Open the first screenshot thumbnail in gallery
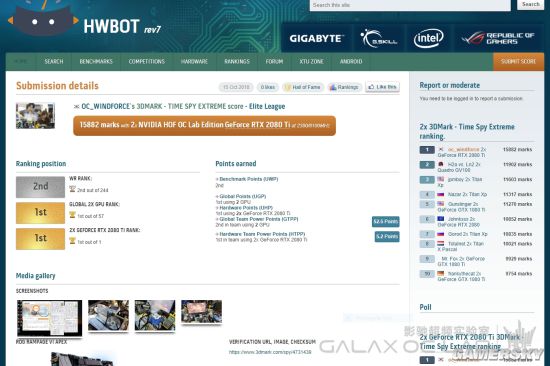This screenshot has width=550, height=366. tap(49, 318)
